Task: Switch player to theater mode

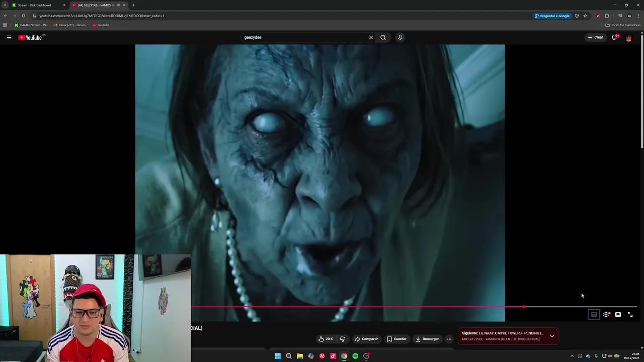Action: tap(618, 314)
